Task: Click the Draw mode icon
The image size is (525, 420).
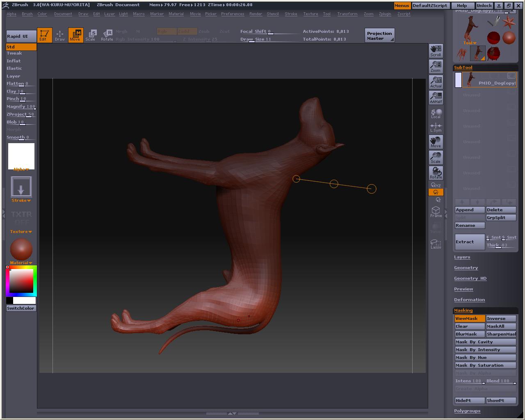Action: (x=60, y=35)
